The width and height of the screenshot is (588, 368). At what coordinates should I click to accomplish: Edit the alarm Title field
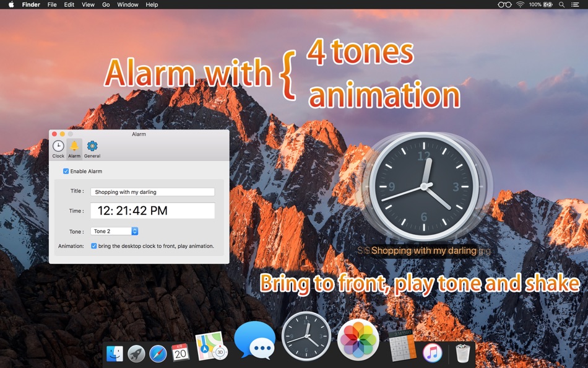[x=153, y=192]
